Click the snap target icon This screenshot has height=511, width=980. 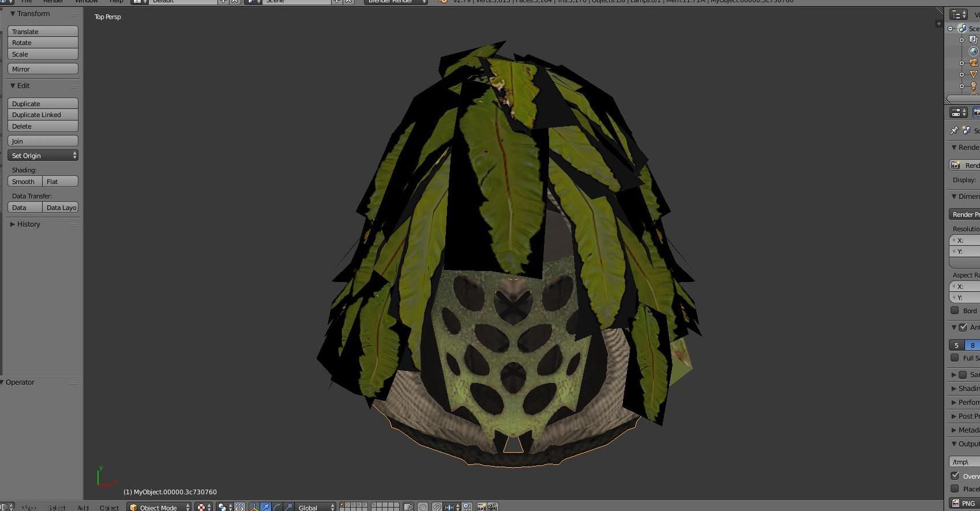468,507
